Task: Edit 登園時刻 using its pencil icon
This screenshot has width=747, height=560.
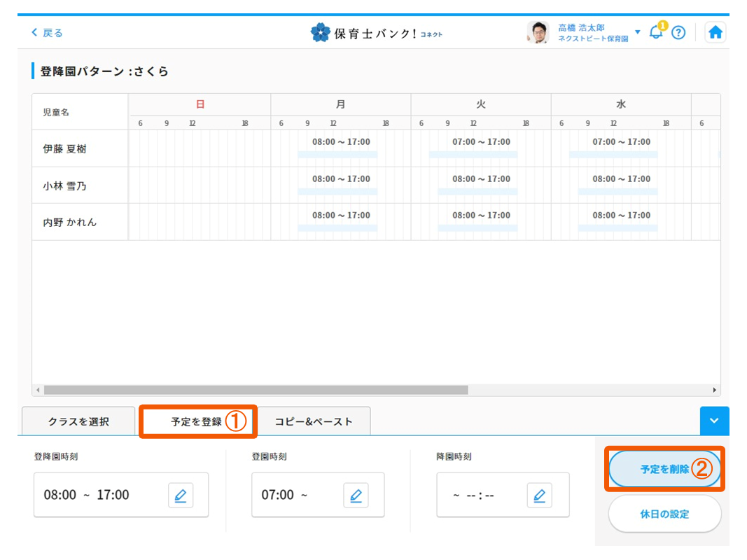Action: tap(356, 495)
